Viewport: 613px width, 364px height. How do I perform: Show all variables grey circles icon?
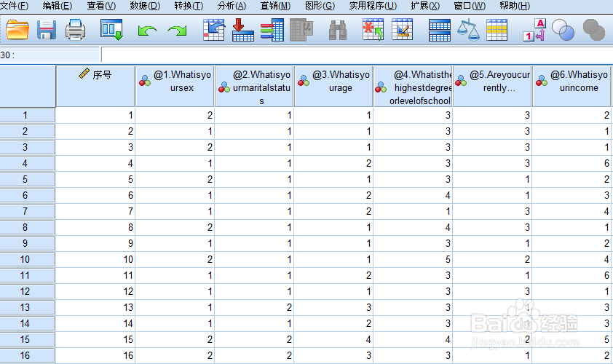(x=594, y=30)
